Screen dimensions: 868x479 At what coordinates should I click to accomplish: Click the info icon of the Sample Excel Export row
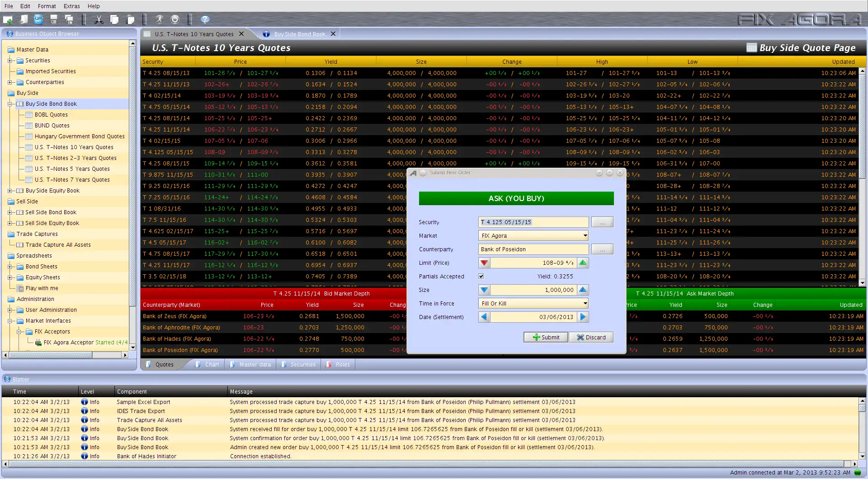[84, 402]
